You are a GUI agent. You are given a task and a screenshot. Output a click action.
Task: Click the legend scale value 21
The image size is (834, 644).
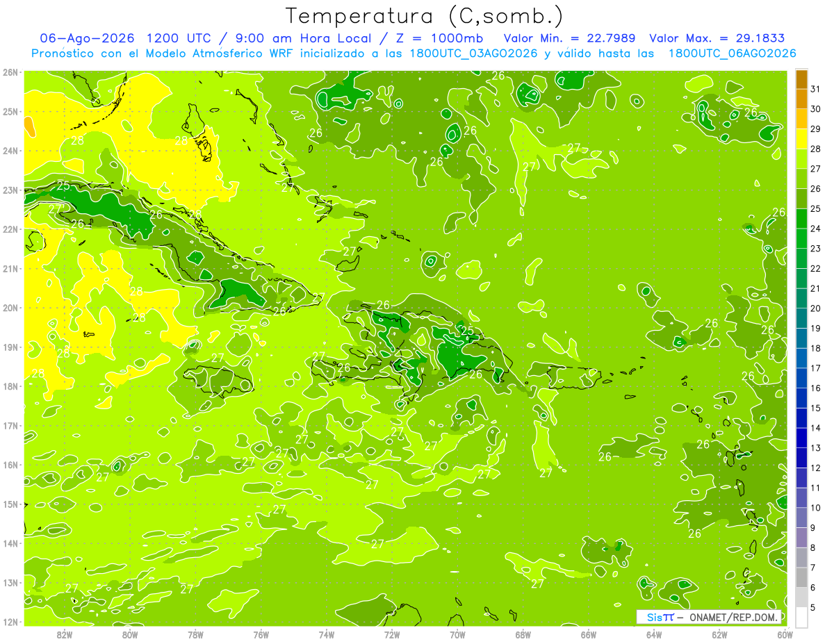pos(815,288)
